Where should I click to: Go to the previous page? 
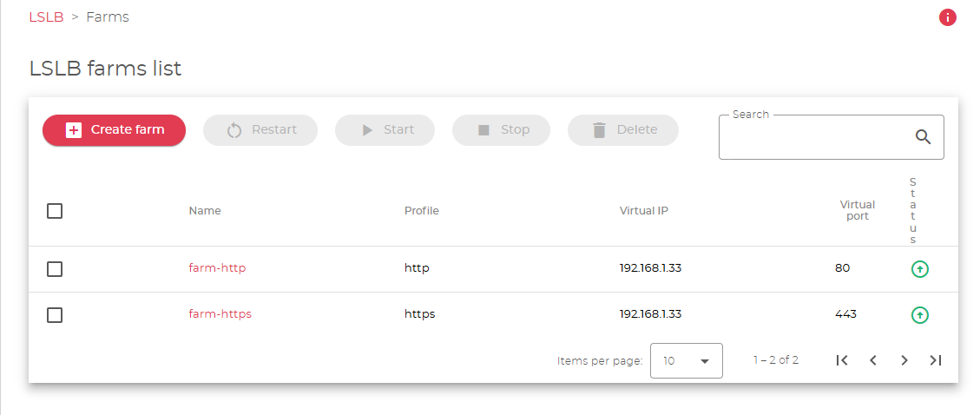(873, 360)
